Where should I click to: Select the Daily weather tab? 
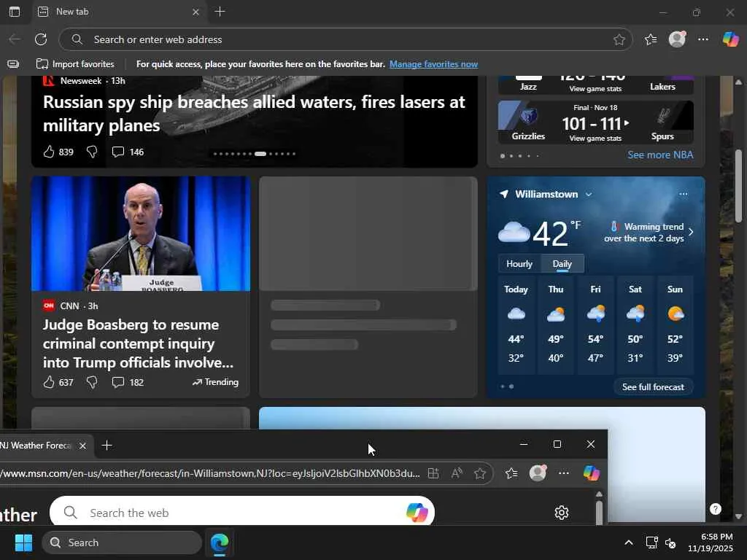coord(562,264)
